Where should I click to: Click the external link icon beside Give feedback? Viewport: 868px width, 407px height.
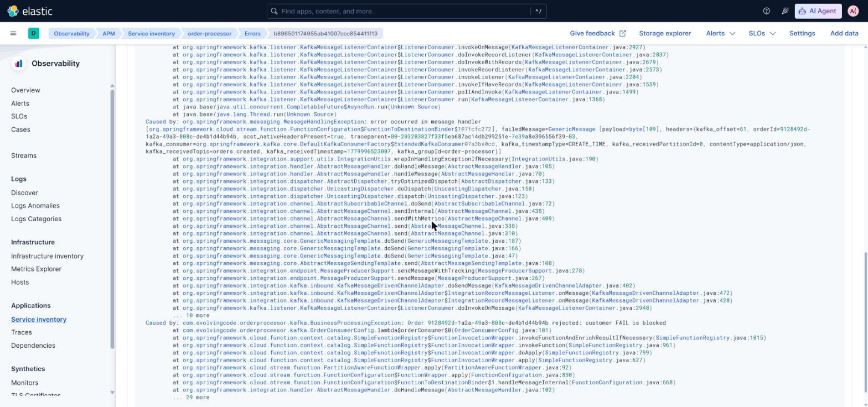tap(622, 33)
